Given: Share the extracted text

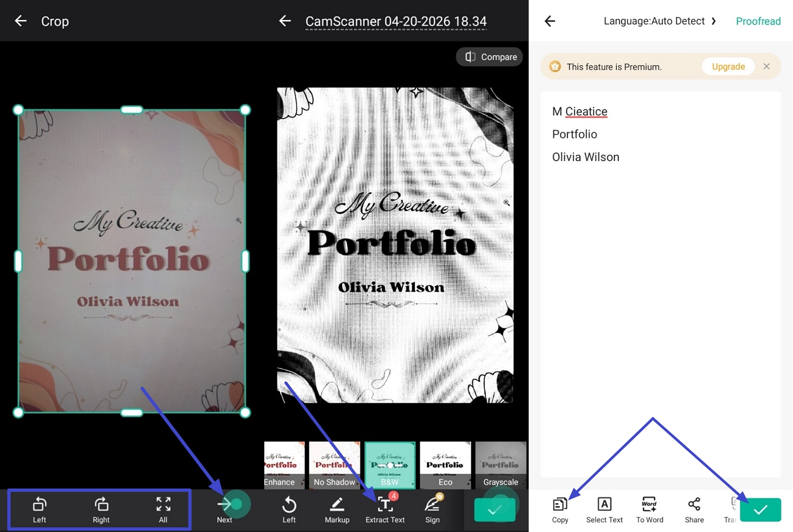Looking at the screenshot, I should point(694,510).
